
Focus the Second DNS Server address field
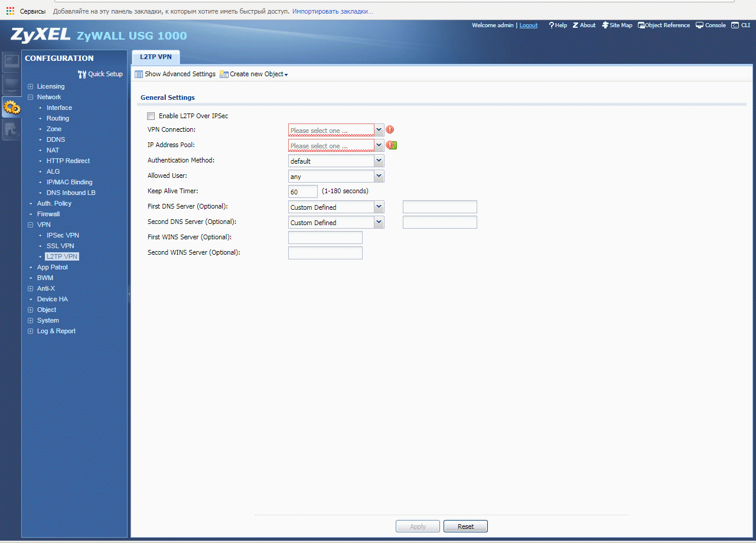tap(440, 222)
